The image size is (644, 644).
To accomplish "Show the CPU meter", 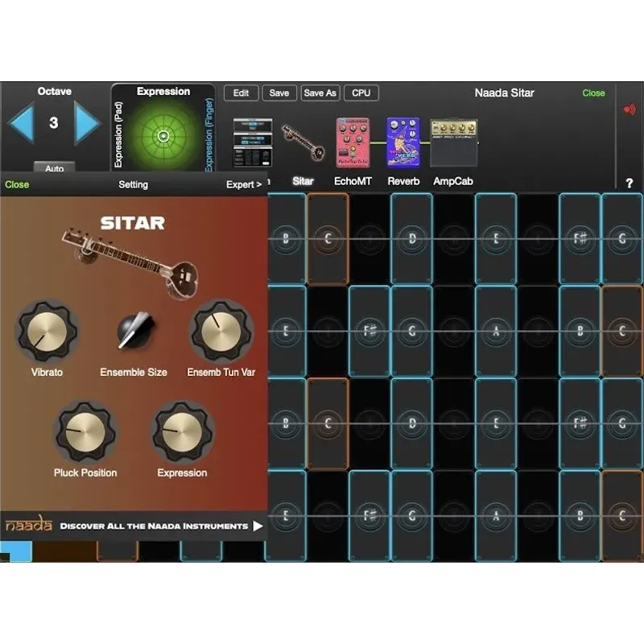I will (x=361, y=93).
